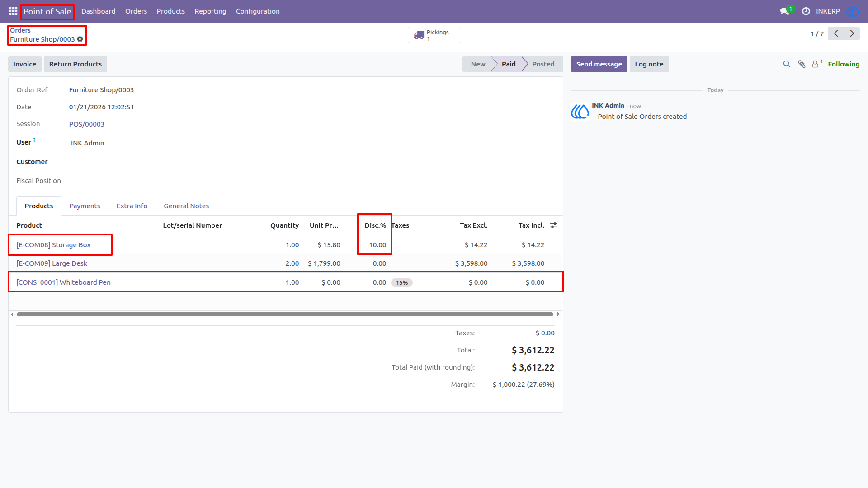Open the gear actions menu beside Furniture Shop/0003
This screenshot has width=868, height=488.
pyautogui.click(x=80, y=39)
